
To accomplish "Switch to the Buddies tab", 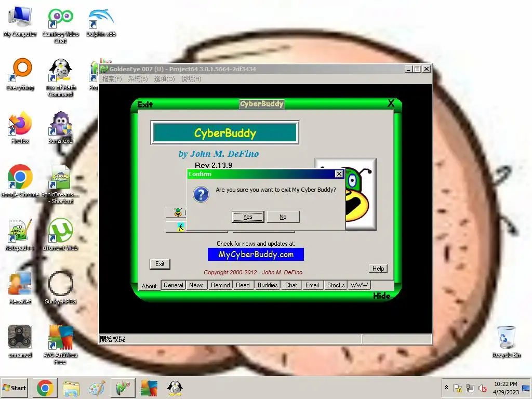I will (268, 285).
